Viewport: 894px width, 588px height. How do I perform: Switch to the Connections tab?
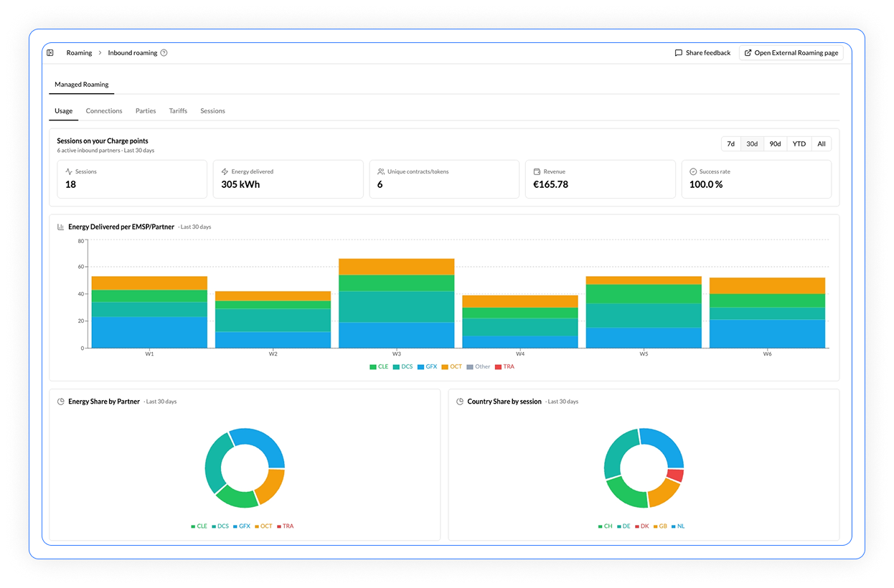click(104, 111)
